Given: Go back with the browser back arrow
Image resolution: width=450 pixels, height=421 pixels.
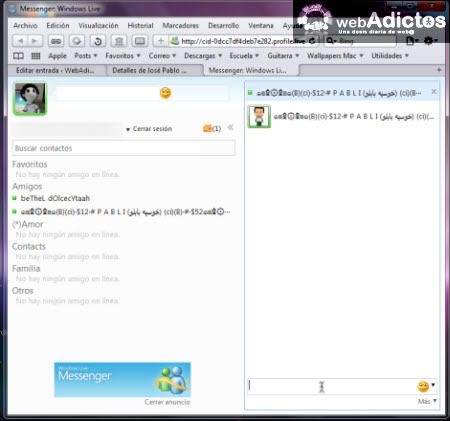Looking at the screenshot, I should (20, 41).
